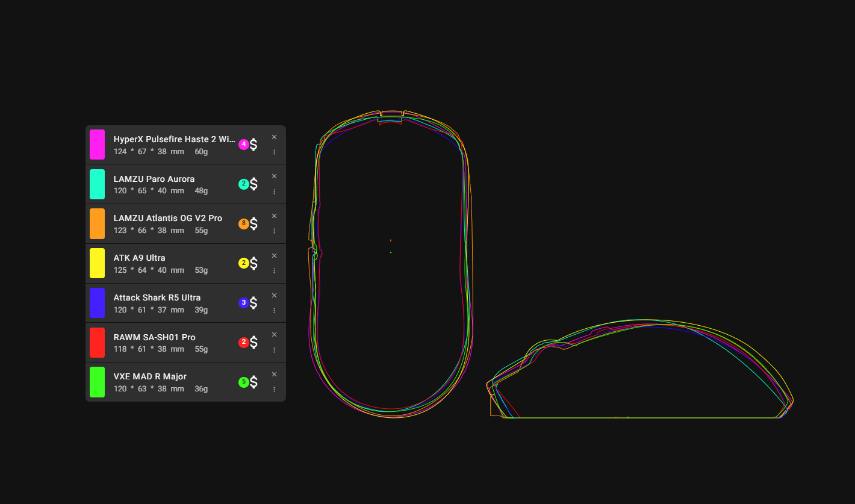Select the LAMZU Atlantis OG V2 Pro name
The height and width of the screenshot is (504, 855).
tap(167, 218)
